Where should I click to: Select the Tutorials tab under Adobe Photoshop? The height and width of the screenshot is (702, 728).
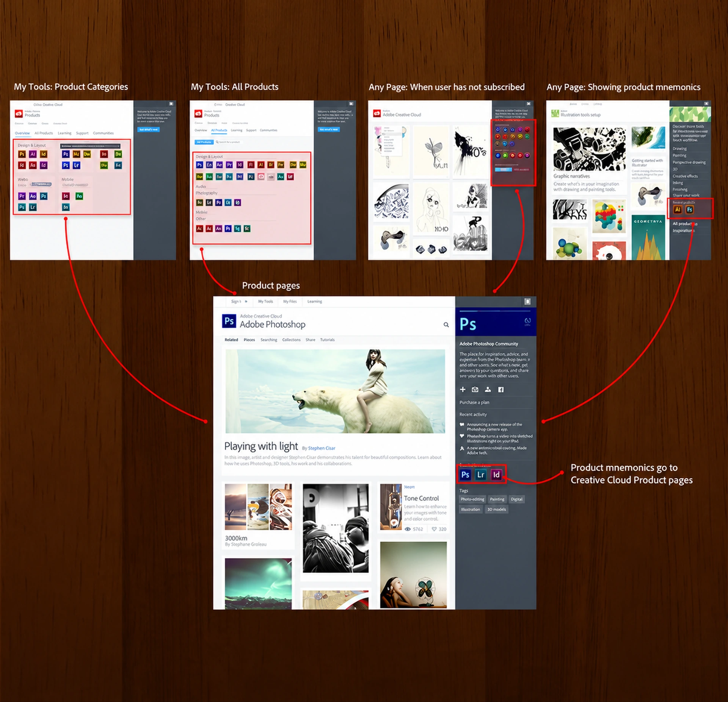coord(327,340)
